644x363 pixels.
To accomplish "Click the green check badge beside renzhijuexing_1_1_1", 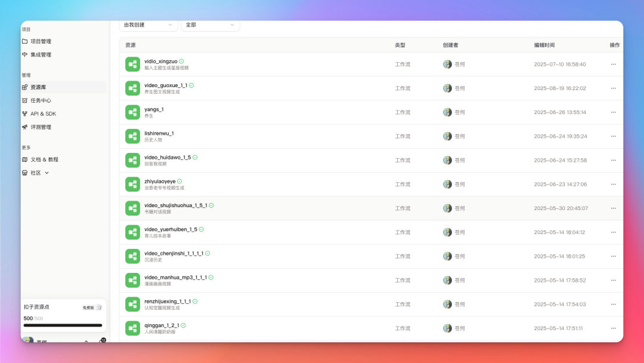I will (x=195, y=302).
